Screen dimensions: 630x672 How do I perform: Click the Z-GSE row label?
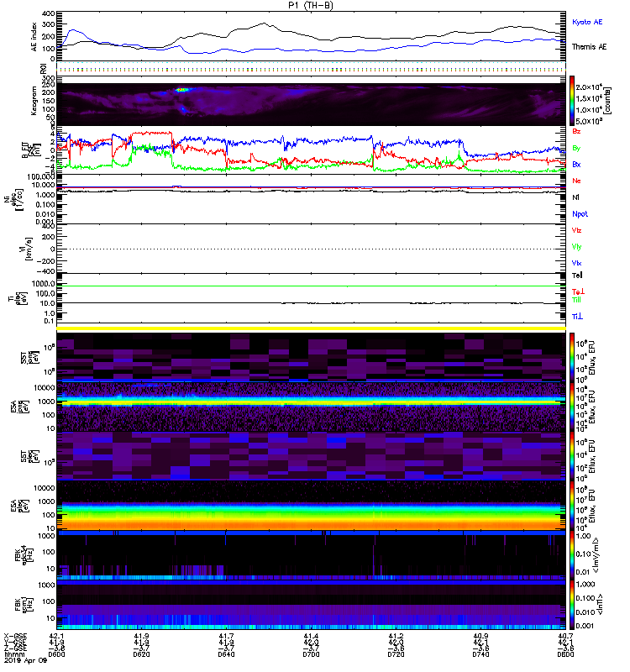point(15,648)
